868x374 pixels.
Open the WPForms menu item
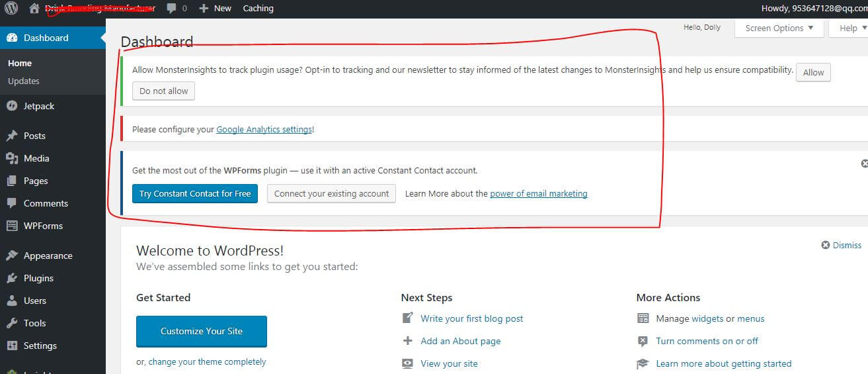tap(53, 226)
